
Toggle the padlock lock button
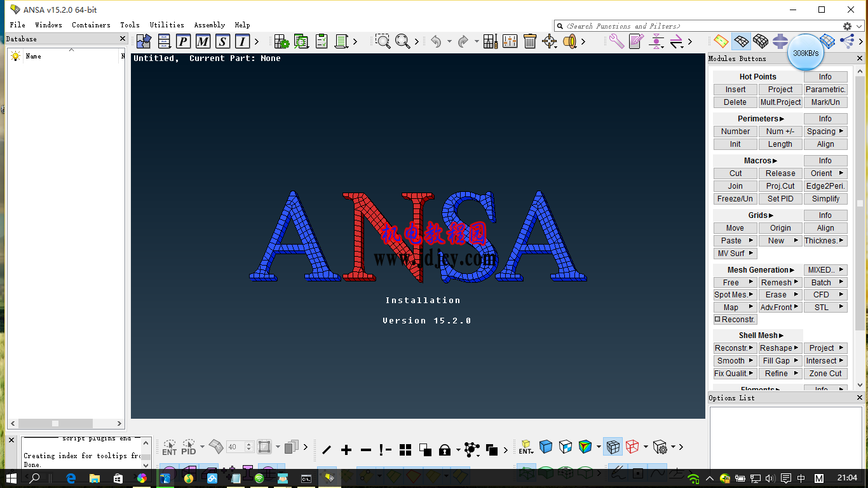[445, 450]
